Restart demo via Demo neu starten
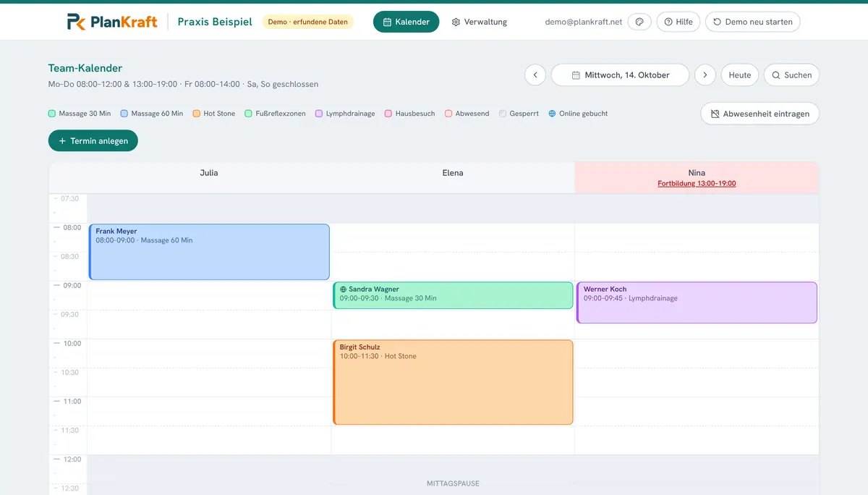 click(x=752, y=22)
